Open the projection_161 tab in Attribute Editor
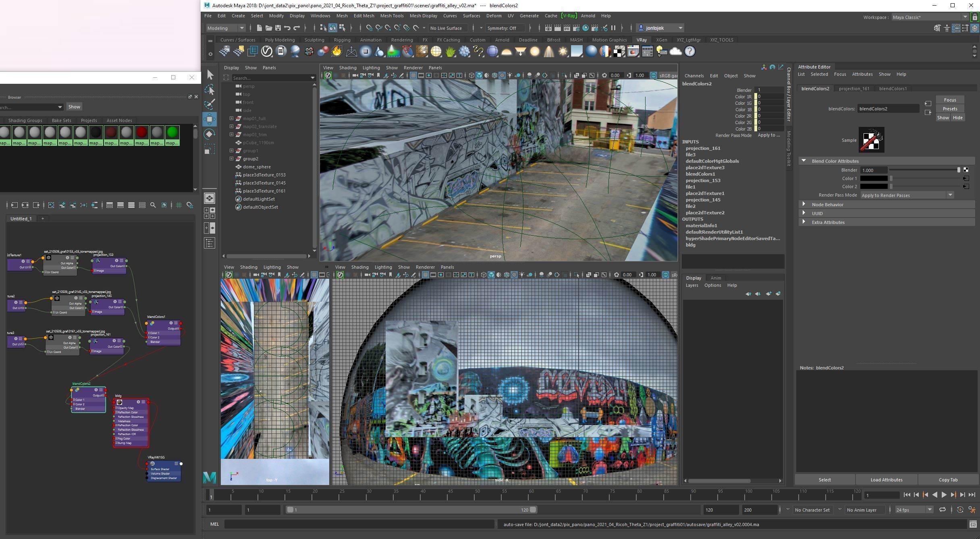Viewport: 980px width, 539px height. point(854,89)
